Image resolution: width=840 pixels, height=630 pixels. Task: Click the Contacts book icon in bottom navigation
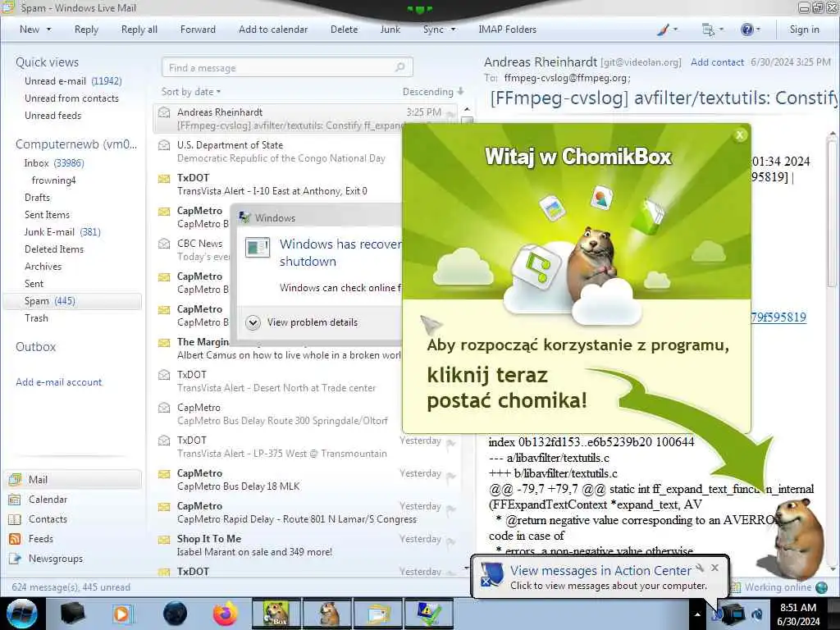pos(15,519)
